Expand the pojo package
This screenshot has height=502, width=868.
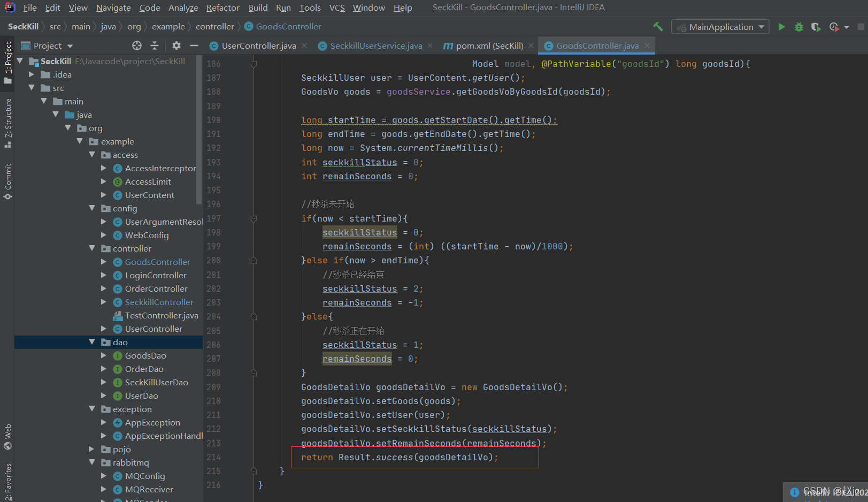pos(92,449)
